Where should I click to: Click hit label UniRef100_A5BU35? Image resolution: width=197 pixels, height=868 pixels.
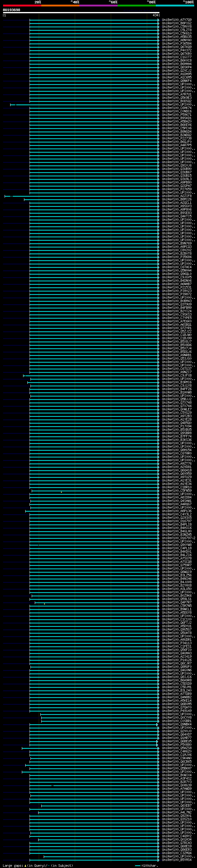pyautogui.click(x=176, y=37)
